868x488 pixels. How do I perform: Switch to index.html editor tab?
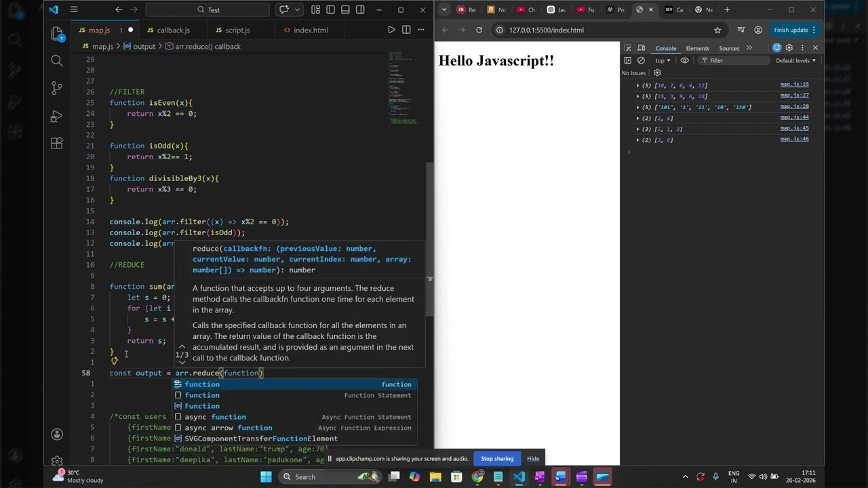[311, 30]
